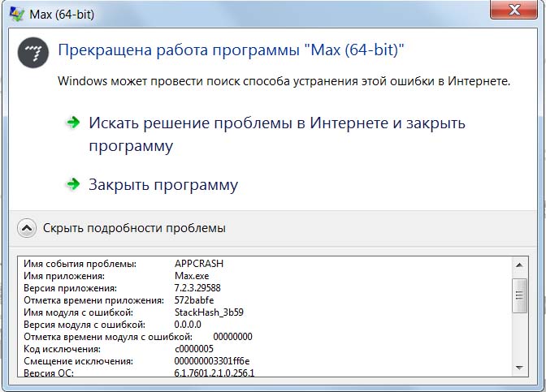This screenshot has width=546, height=392.
Task: Click the exception offset 000000003301ff6e
Action: pos(213,361)
